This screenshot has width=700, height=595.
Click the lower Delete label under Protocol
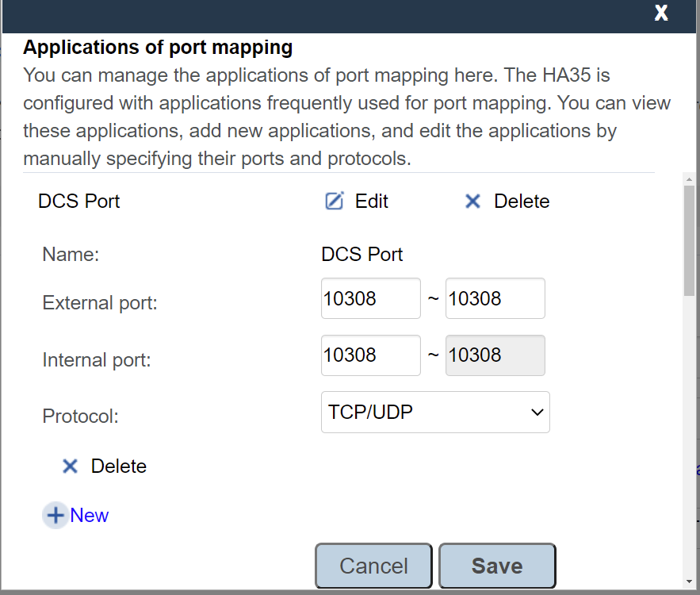coord(119,466)
